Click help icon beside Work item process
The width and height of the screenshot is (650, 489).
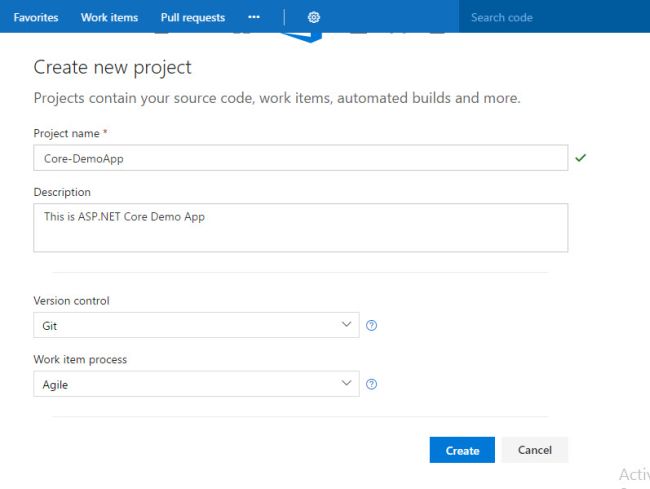[372, 384]
